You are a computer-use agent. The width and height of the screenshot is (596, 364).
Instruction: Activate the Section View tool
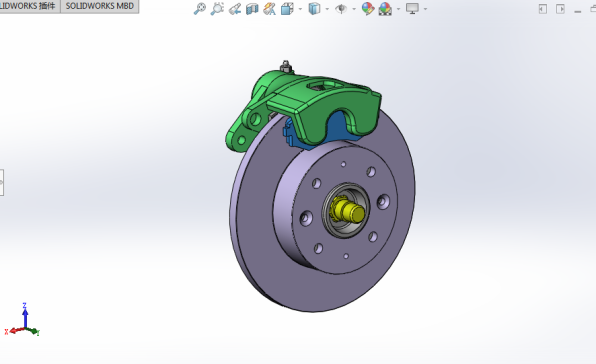pos(252,8)
